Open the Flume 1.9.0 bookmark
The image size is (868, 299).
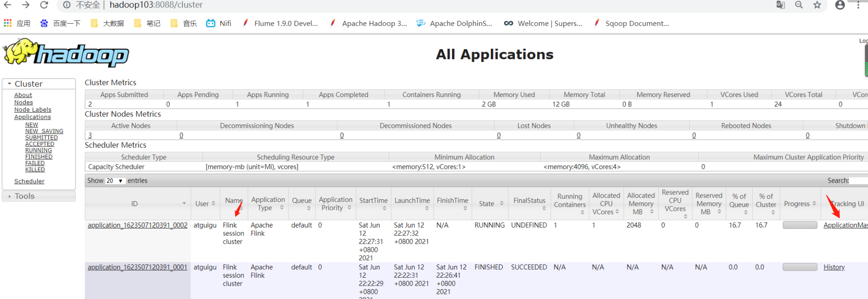pos(280,23)
